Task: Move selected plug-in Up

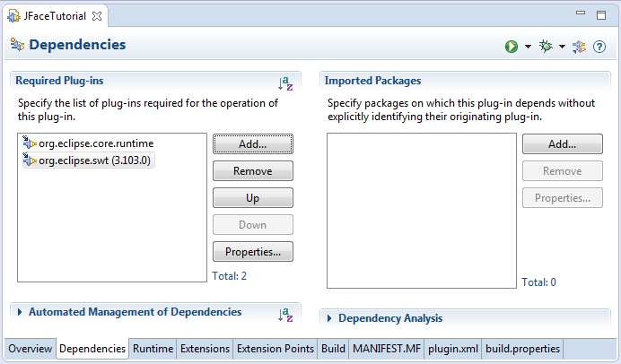Action: [253, 198]
